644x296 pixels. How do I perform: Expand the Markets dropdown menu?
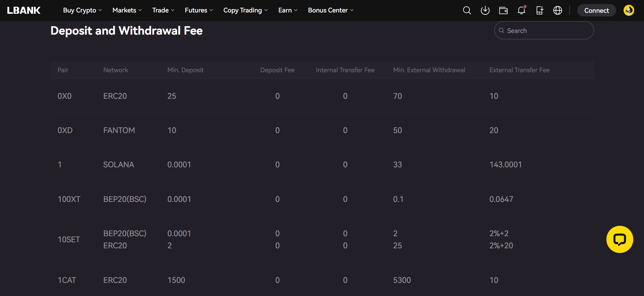127,10
